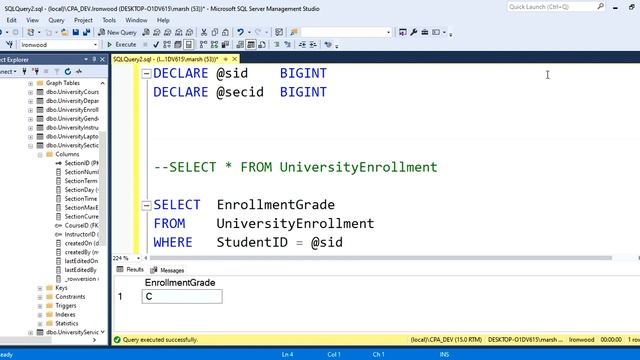Expand dbo.UniversityEnroll table node

(30, 110)
